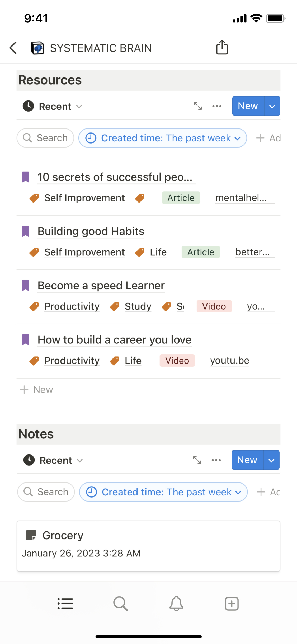
Task: Expand New button arrow in Notes
Action: (x=271, y=460)
